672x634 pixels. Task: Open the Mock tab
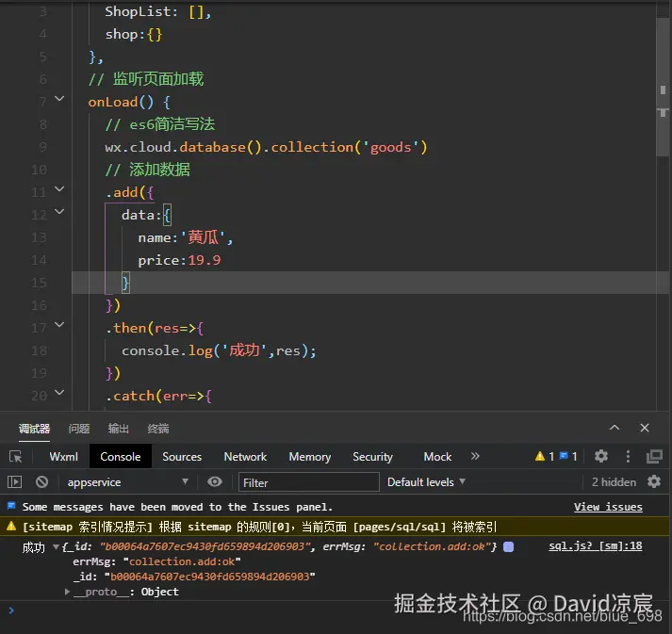pyautogui.click(x=437, y=457)
